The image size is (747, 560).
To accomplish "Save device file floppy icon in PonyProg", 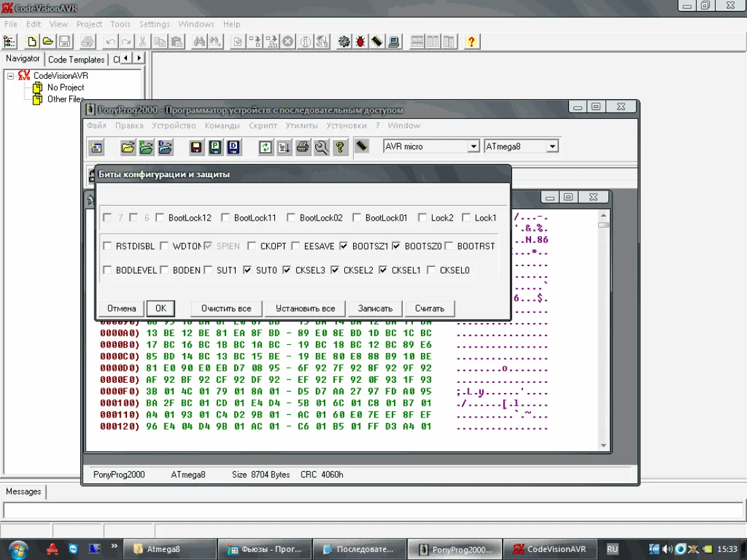I will point(196,147).
